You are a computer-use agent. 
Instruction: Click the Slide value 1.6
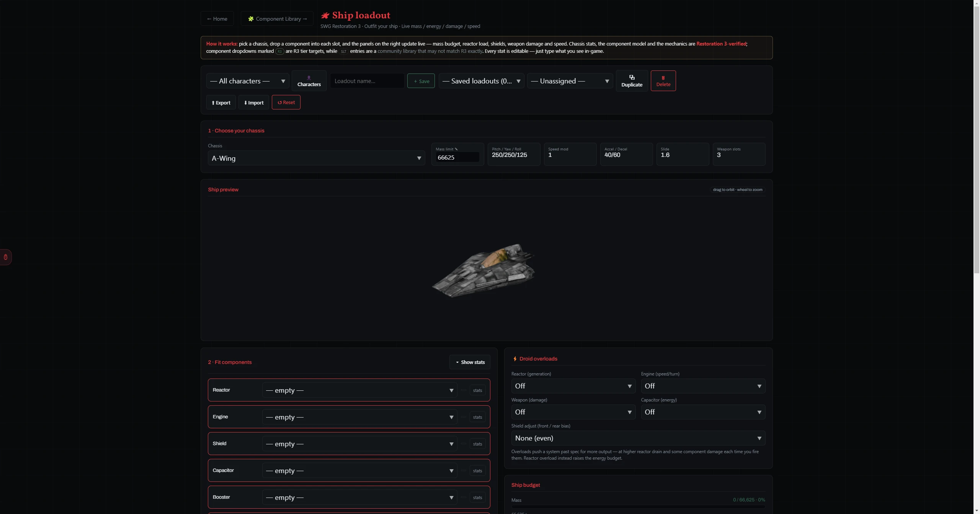pos(665,155)
